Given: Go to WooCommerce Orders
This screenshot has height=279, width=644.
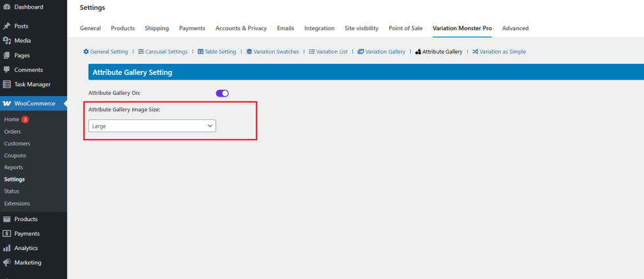Looking at the screenshot, I should (x=12, y=132).
